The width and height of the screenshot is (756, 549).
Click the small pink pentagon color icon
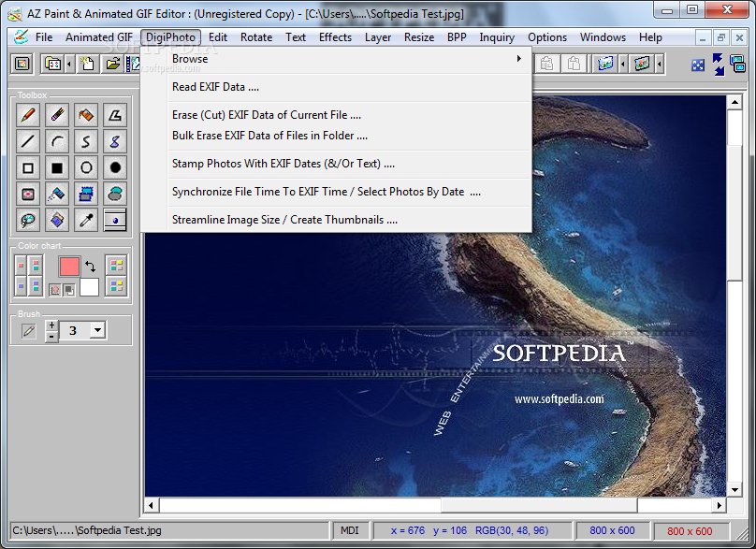click(x=54, y=290)
